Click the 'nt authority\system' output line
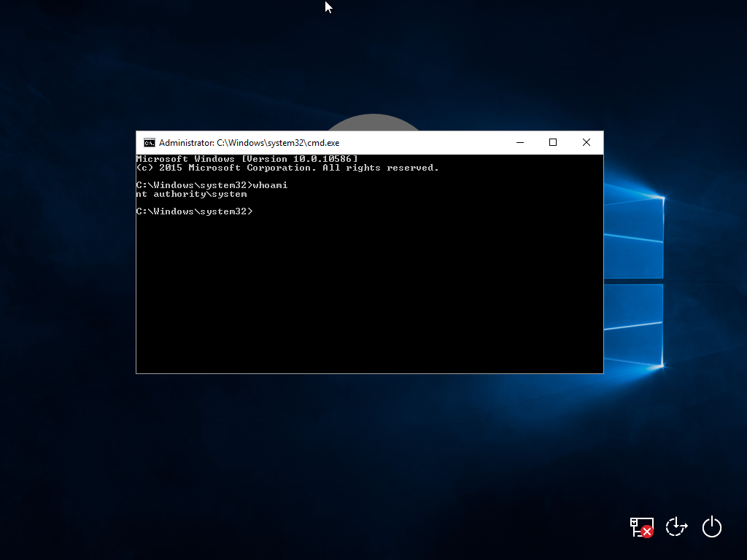The image size is (747, 560). [x=192, y=194]
